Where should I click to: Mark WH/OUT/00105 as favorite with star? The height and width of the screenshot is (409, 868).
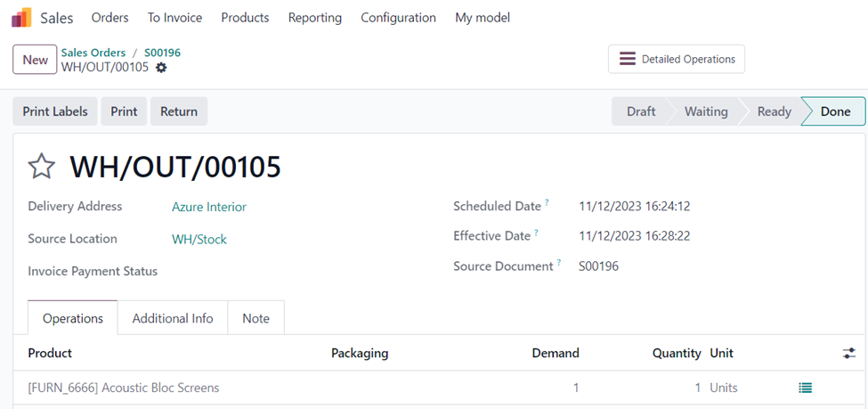point(42,167)
